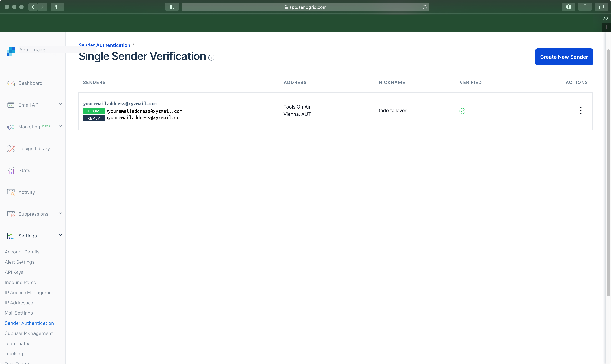
Task: Click the privacy shield icon
Action: (172, 7)
